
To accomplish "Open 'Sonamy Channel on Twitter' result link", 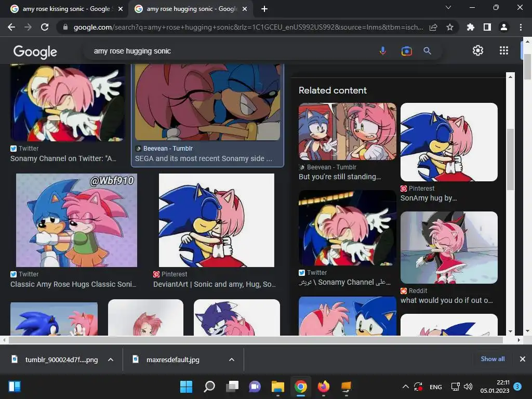I will click(63, 158).
